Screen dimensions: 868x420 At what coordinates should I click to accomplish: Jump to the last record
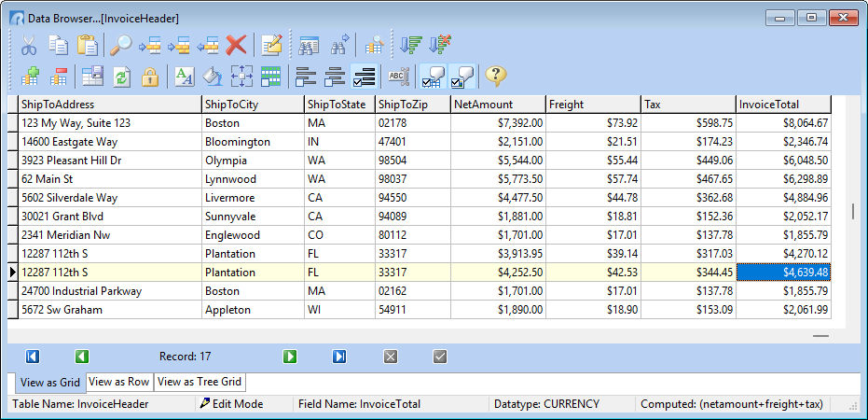click(339, 357)
